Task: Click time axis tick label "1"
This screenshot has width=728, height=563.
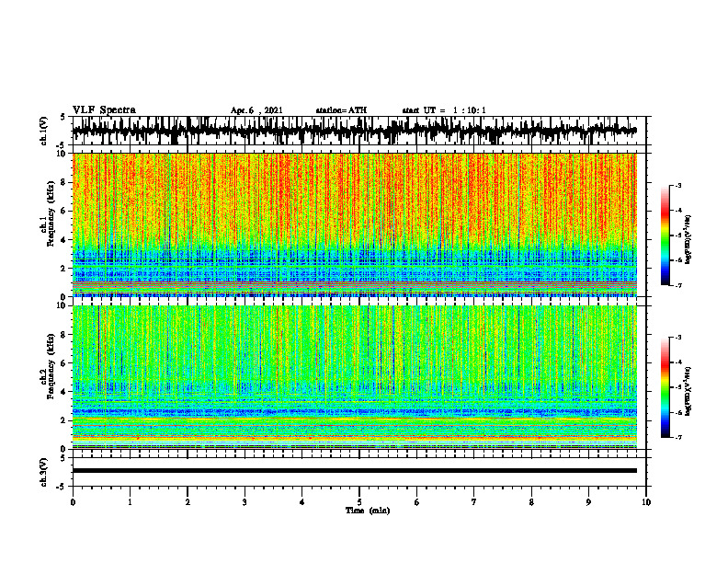Action: coord(130,502)
